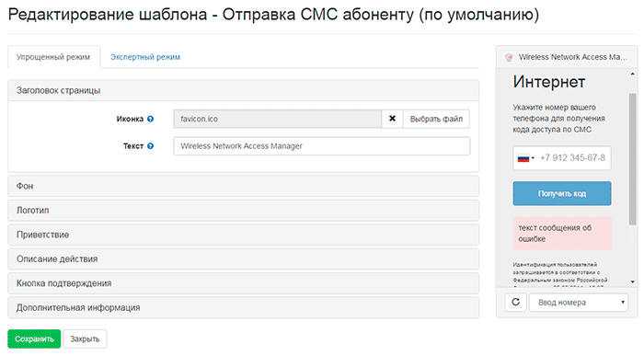Open the Ввод номера dropdown
Screen dimensions: 644x356
click(x=579, y=303)
